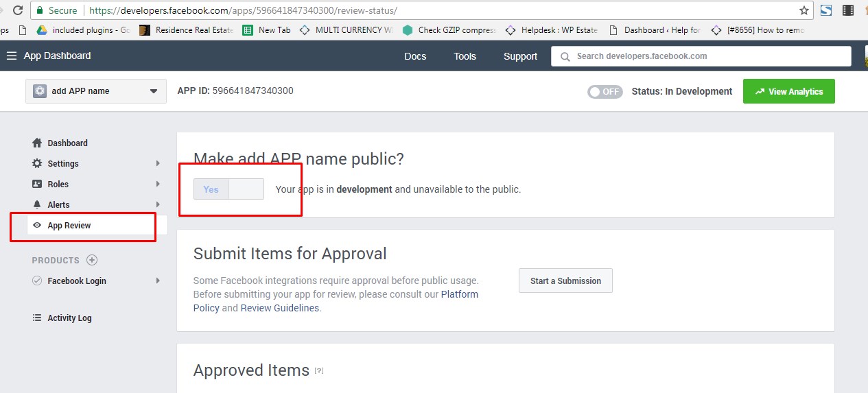Image resolution: width=868 pixels, height=393 pixels.
Task: Click the Secure padlock in address bar
Action: pos(40,10)
